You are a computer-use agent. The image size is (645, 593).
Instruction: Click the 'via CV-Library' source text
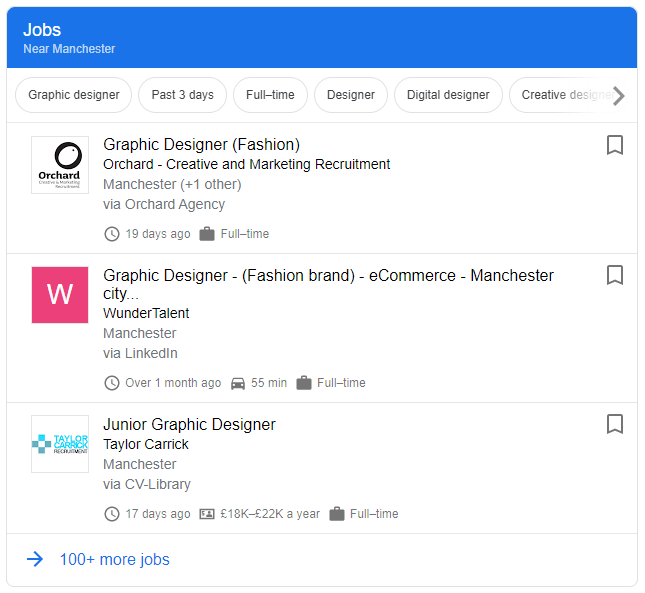click(147, 484)
